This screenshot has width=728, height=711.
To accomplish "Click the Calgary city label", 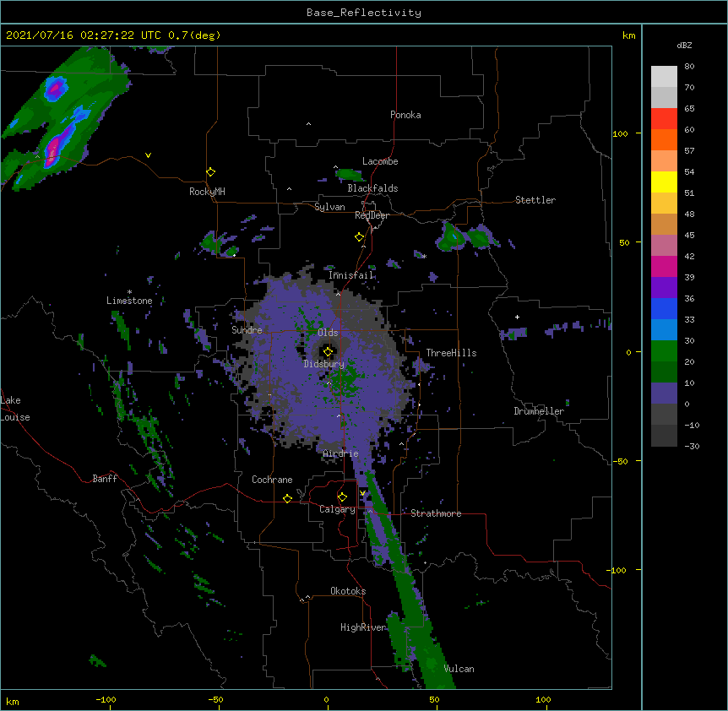I will coord(338,509).
